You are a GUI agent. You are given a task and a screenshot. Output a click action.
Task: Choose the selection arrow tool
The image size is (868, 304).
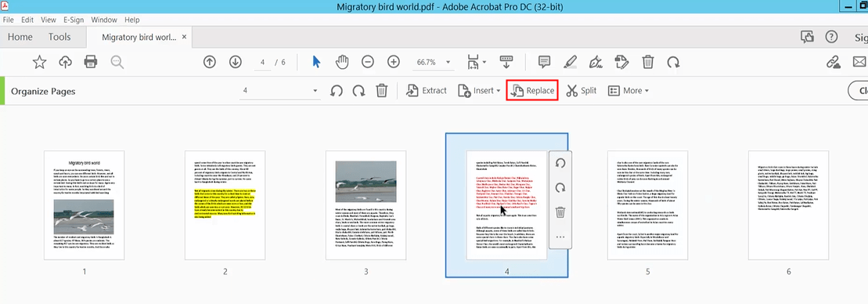317,61
